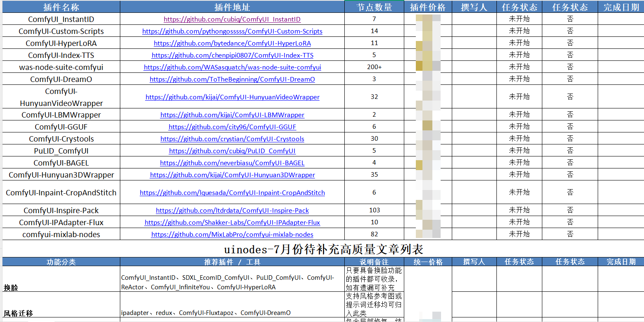The image size is (644, 322).
Task: Open the ComfyUI-Inpaint-CropAndStitch link
Action: (232, 193)
